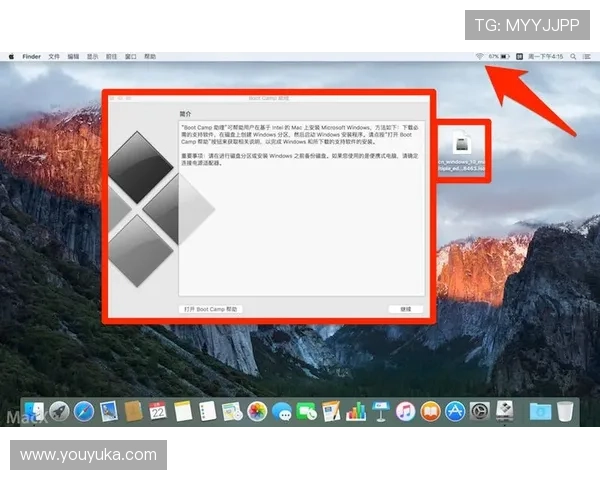The height and width of the screenshot is (480, 600).
Task: Open the App Store from the Dock
Action: 455,411
